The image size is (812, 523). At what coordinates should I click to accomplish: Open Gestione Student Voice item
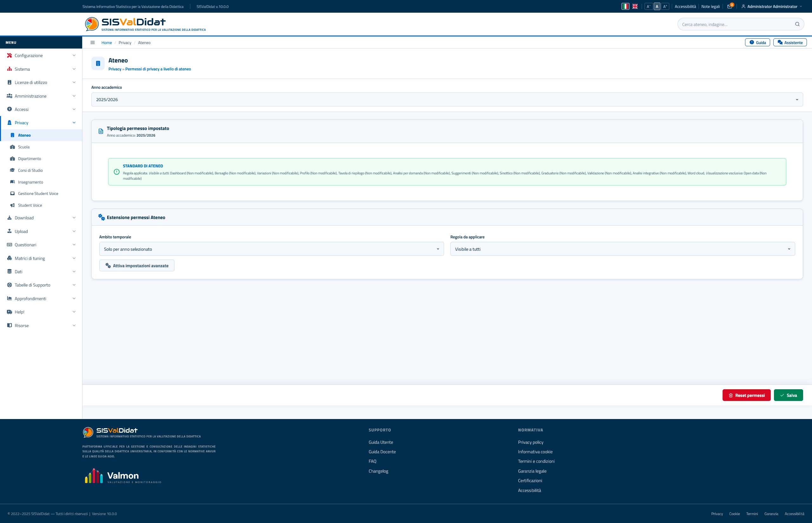[x=41, y=194]
